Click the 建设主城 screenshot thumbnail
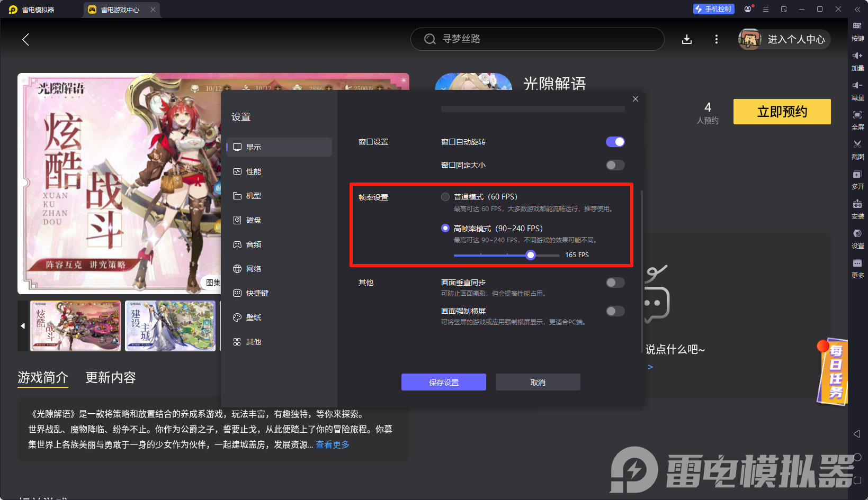Viewport: 868px width, 500px height. [170, 326]
